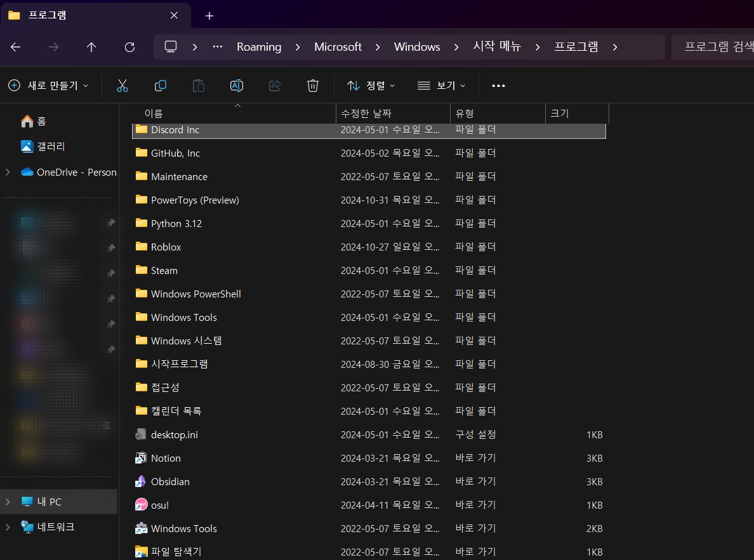The width and height of the screenshot is (754, 560).
Task: Select the desktop.ini file
Action: point(369,434)
